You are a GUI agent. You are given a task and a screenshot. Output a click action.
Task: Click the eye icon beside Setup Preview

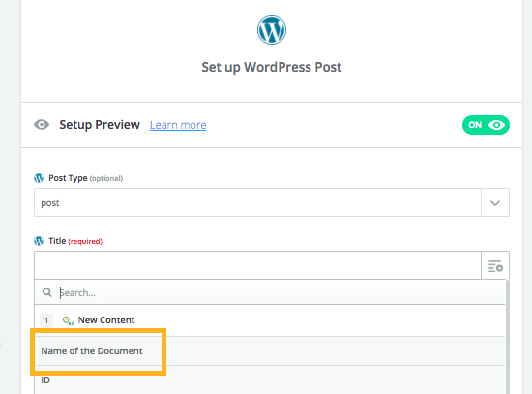pyautogui.click(x=42, y=125)
